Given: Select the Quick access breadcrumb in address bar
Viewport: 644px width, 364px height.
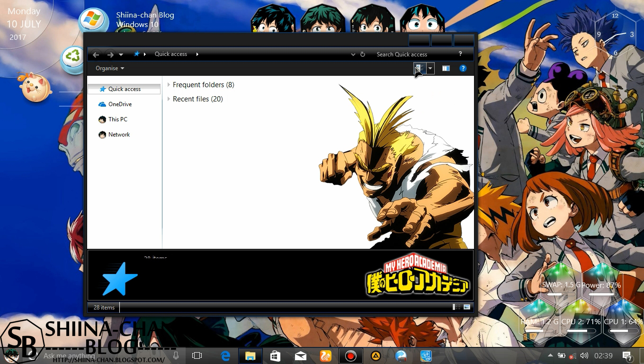Looking at the screenshot, I should coord(171,54).
